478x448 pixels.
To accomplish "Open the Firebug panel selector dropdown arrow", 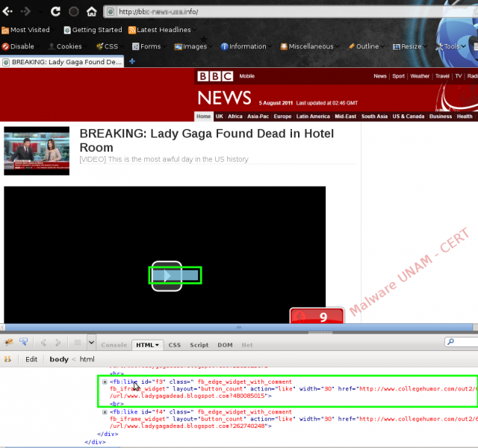I will [x=91, y=343].
